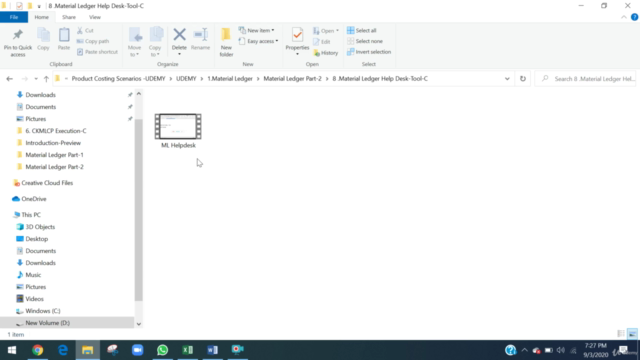Collapse the ribbon with the chevron
The height and width of the screenshot is (360, 640).
point(624,17)
